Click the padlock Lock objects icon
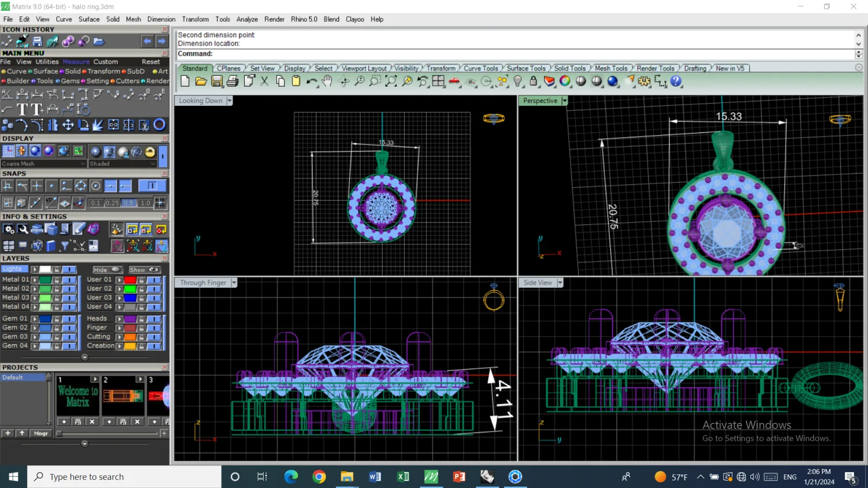The image size is (868, 488). (534, 81)
